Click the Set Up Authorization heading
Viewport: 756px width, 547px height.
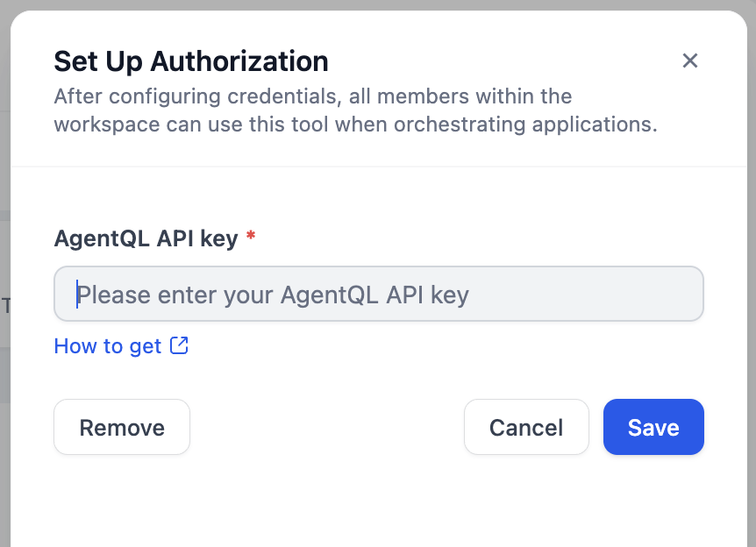191,61
